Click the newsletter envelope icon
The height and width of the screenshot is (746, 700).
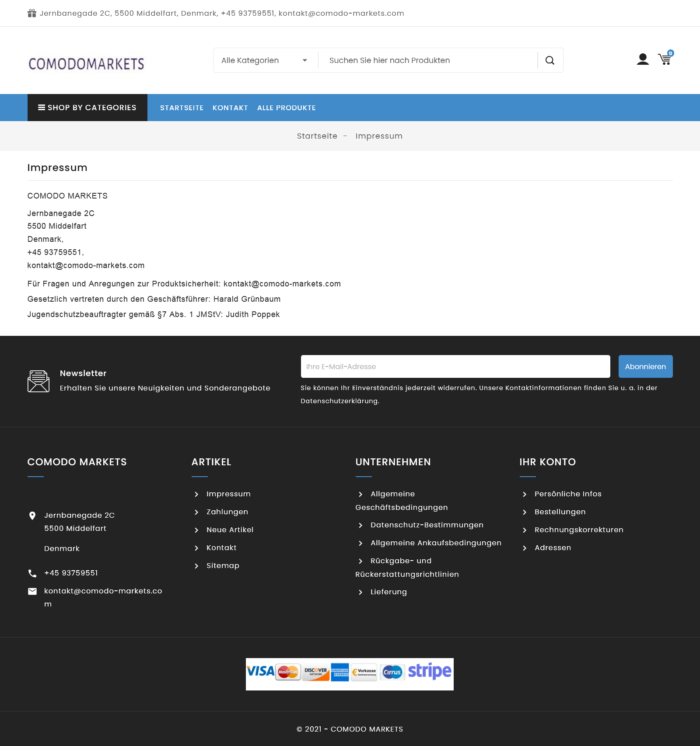[x=38, y=381]
